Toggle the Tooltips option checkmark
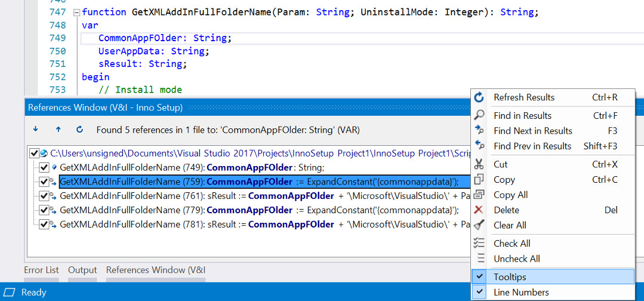The width and height of the screenshot is (644, 301). (479, 277)
